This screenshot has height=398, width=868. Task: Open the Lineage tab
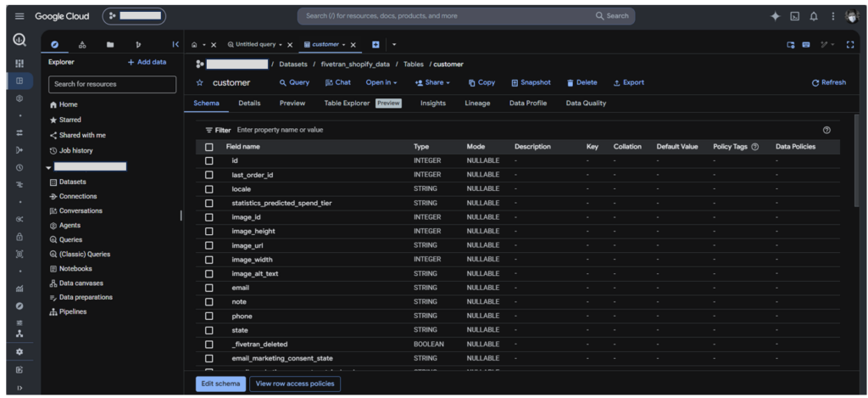point(477,103)
